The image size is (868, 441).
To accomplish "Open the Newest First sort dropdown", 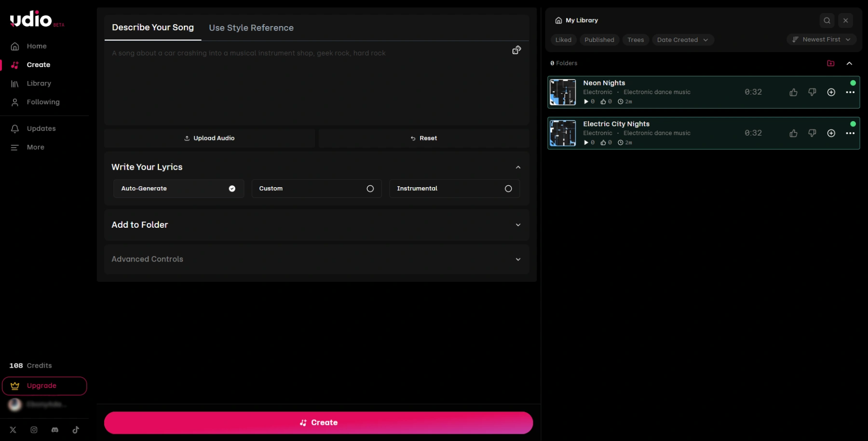I will pos(821,40).
